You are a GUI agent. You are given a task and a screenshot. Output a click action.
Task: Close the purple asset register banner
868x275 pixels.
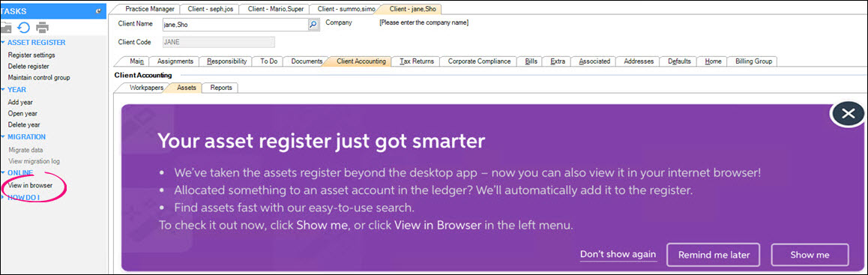pos(848,114)
